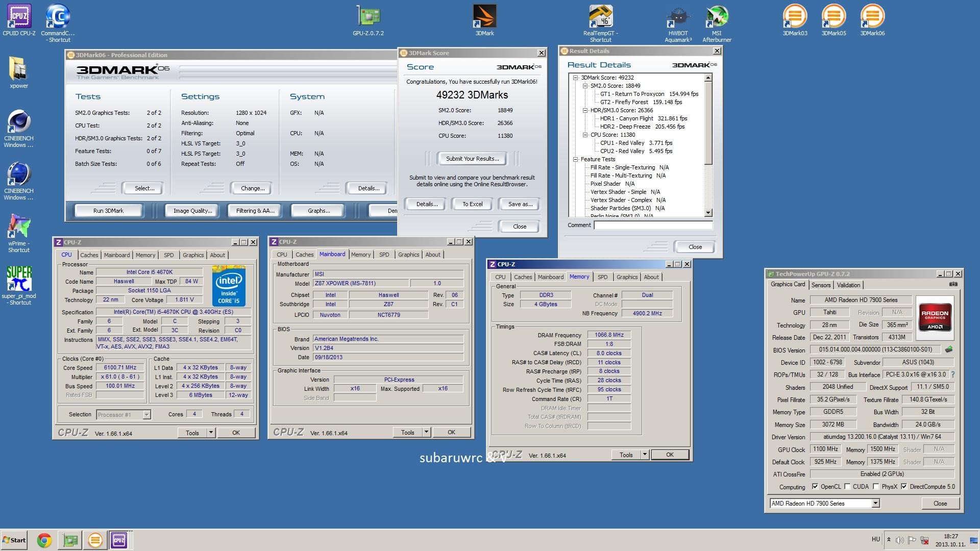980x551 pixels.
Task: Collapse the HDR/SM3.0 Score tree node
Action: [x=585, y=110]
